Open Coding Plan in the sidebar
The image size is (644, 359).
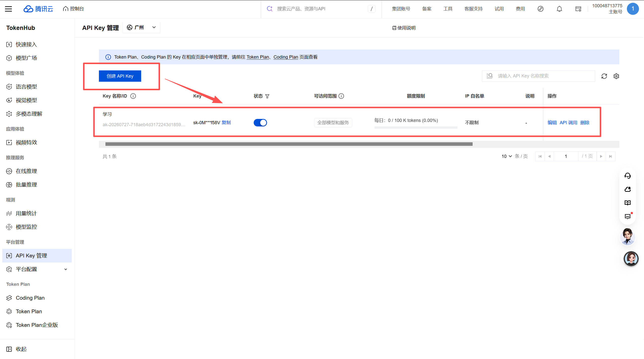pos(37,298)
